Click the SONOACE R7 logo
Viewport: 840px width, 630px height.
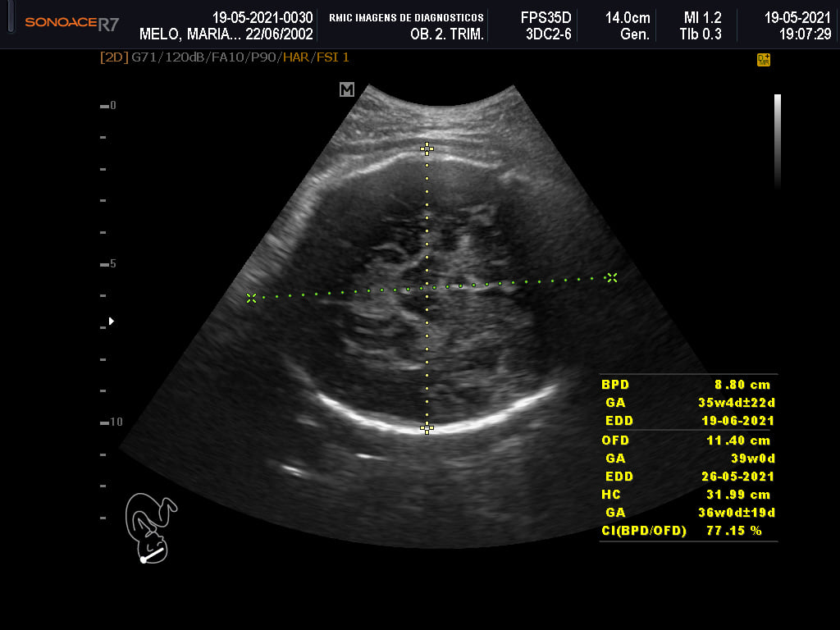pyautogui.click(x=72, y=23)
